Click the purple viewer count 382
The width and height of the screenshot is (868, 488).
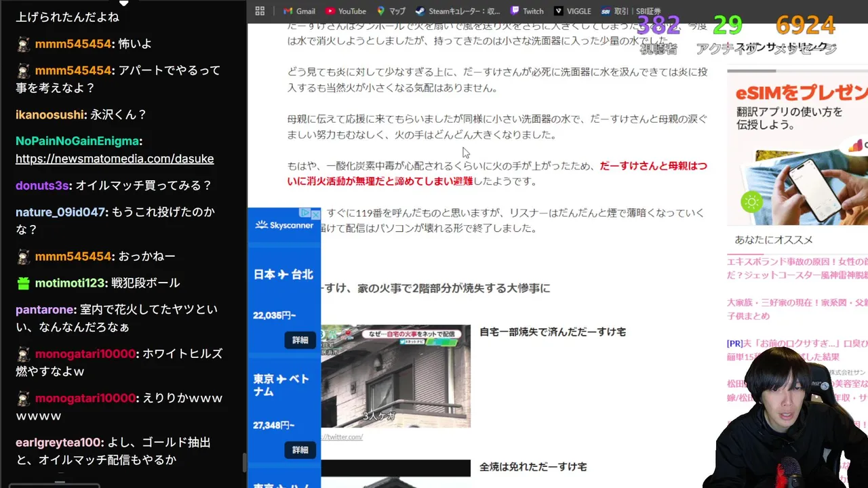(x=658, y=26)
